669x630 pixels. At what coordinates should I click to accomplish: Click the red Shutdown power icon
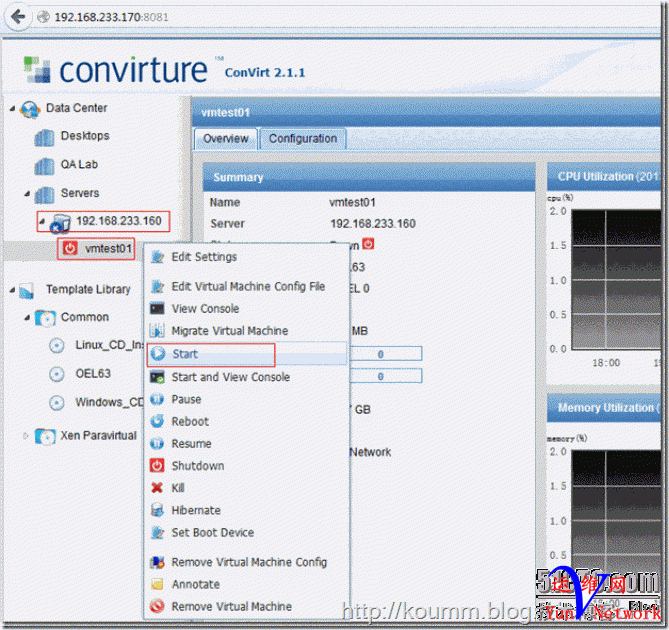(157, 465)
